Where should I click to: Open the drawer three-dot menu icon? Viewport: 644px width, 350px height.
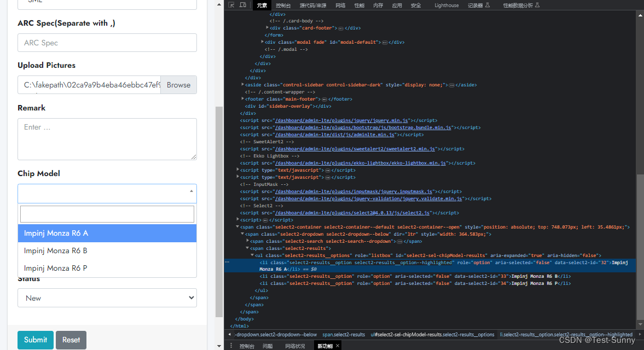tap(231, 346)
